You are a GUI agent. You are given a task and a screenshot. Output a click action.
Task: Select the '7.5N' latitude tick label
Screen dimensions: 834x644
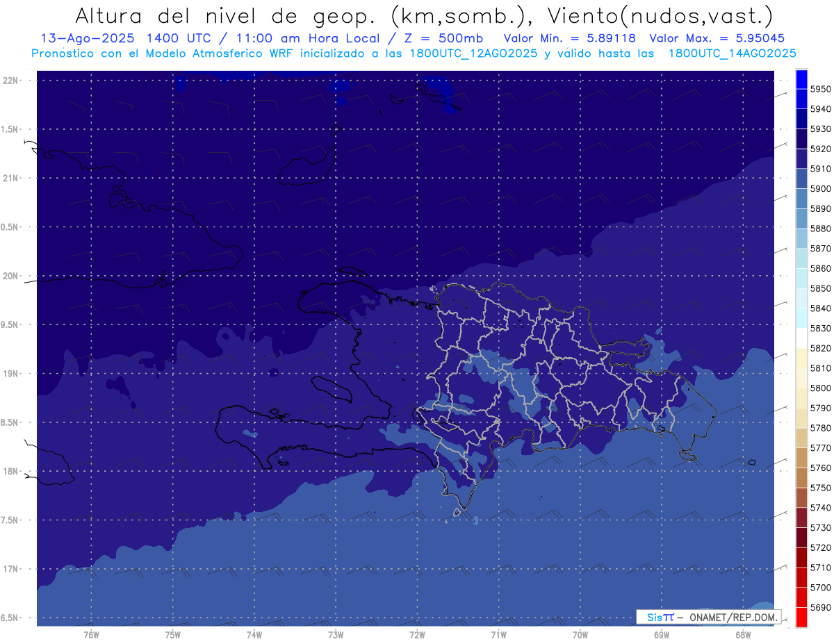(x=10, y=520)
